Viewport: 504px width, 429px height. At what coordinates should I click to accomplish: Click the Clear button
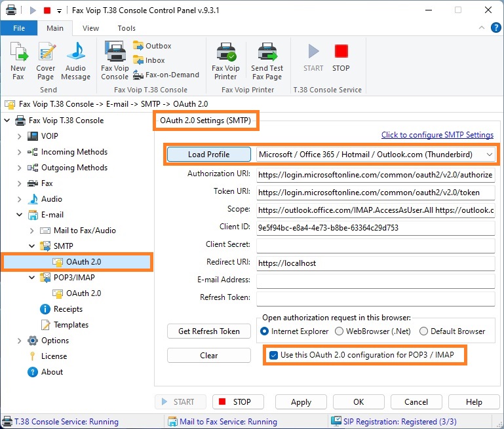tap(209, 356)
